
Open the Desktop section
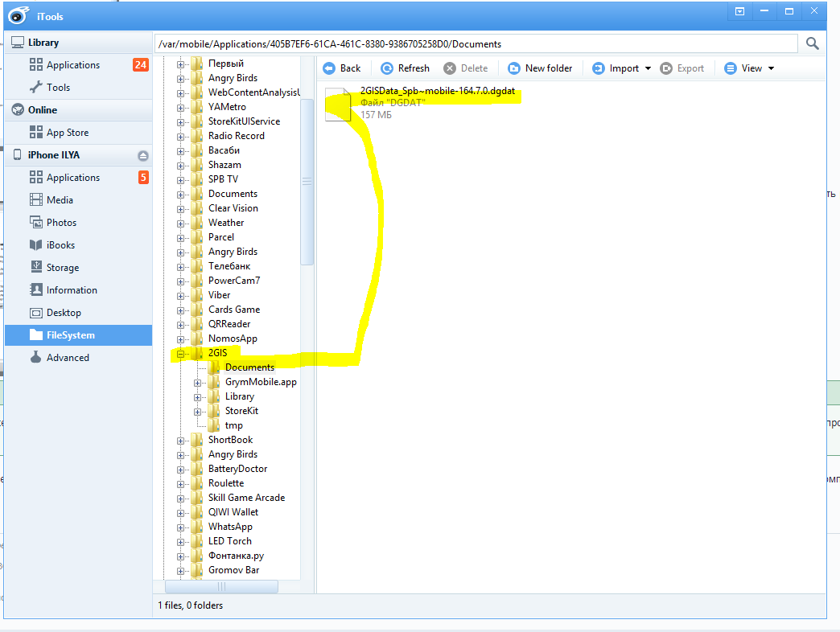click(x=78, y=312)
